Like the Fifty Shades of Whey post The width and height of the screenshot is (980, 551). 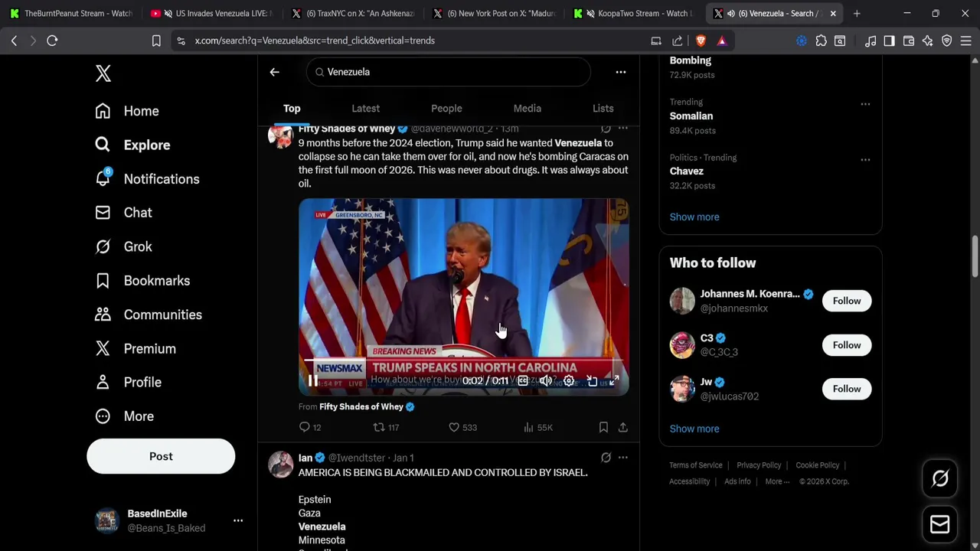pos(462,427)
